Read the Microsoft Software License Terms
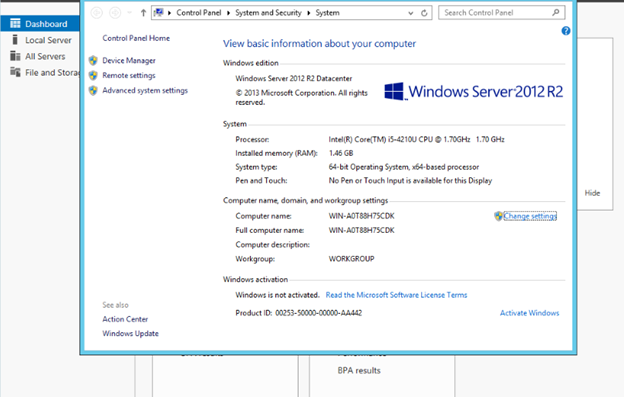The width and height of the screenshot is (624, 397). coord(396,295)
